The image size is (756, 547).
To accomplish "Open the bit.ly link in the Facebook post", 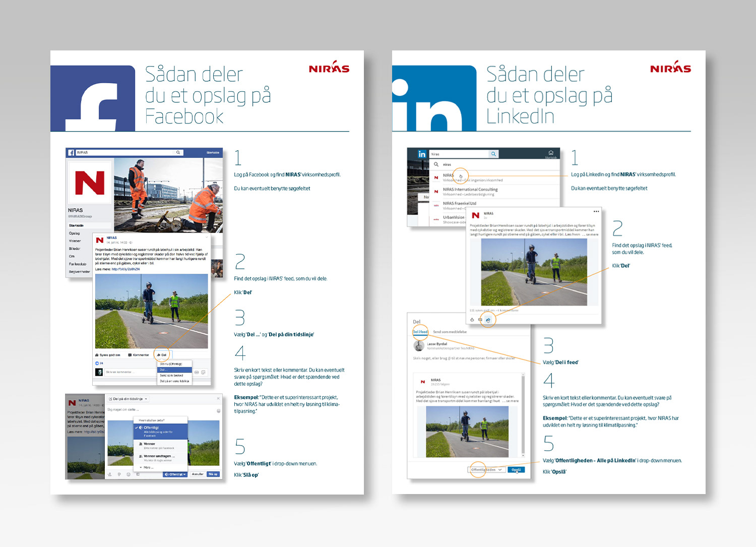I will [126, 269].
